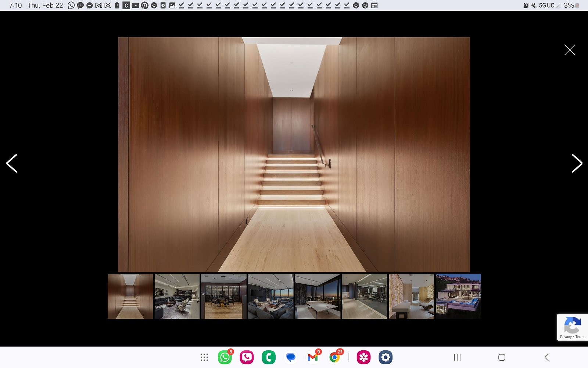Screen dimensions: 588x368
Task: Tap the YouTube notification icon in status bar
Action: point(136,6)
